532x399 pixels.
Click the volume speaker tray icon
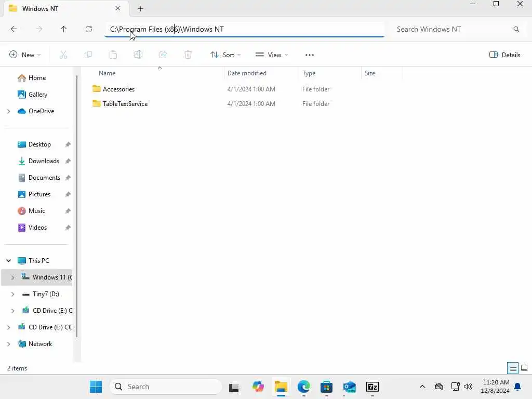[468, 387]
